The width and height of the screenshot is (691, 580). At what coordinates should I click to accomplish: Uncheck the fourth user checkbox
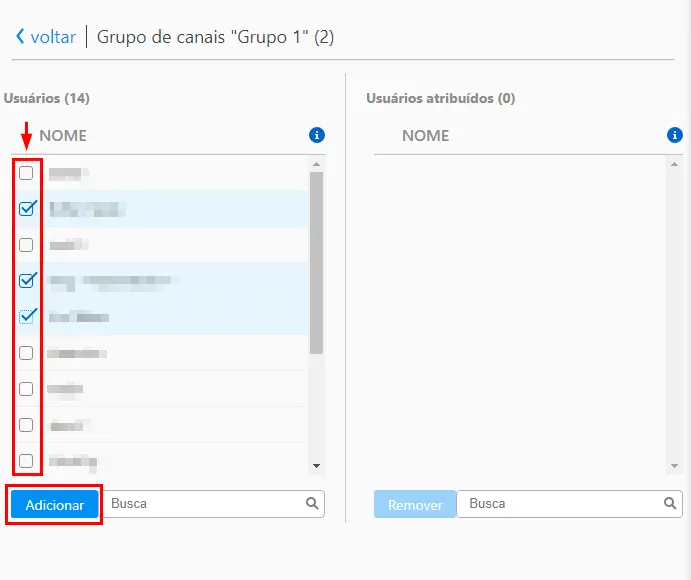coord(26,280)
